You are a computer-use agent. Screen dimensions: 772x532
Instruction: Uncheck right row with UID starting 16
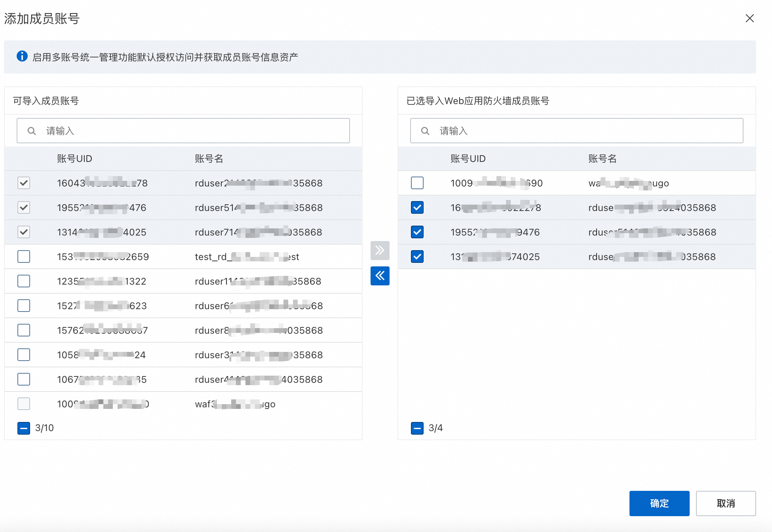417,207
